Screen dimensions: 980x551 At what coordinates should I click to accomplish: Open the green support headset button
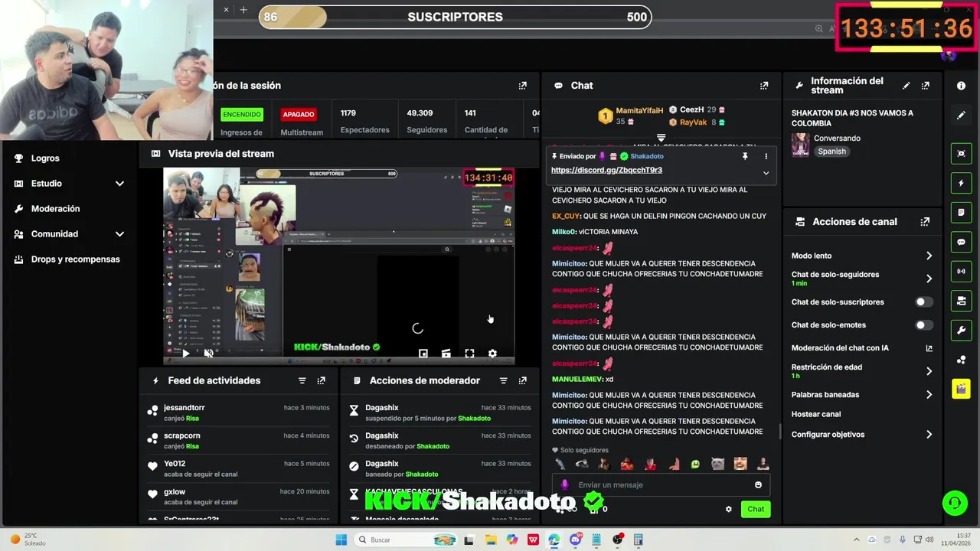pos(955,503)
